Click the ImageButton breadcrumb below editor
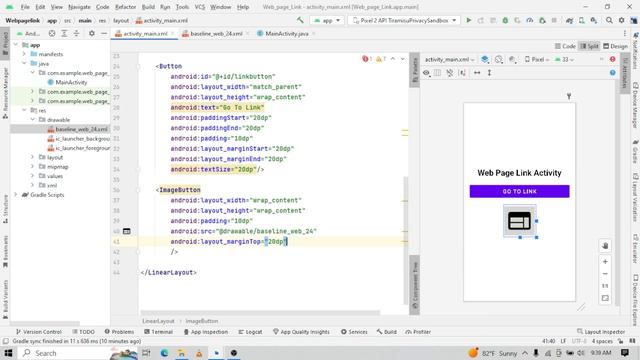The height and width of the screenshot is (360, 640). pyautogui.click(x=202, y=321)
